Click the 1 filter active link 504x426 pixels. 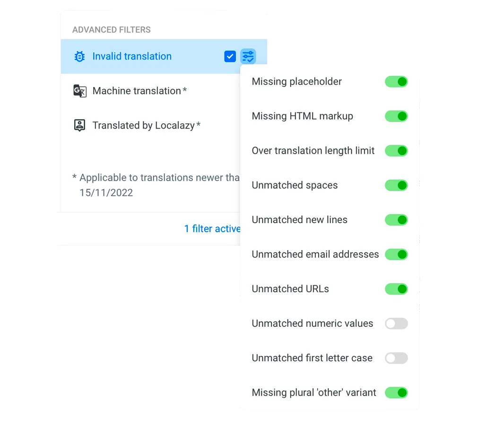212,229
